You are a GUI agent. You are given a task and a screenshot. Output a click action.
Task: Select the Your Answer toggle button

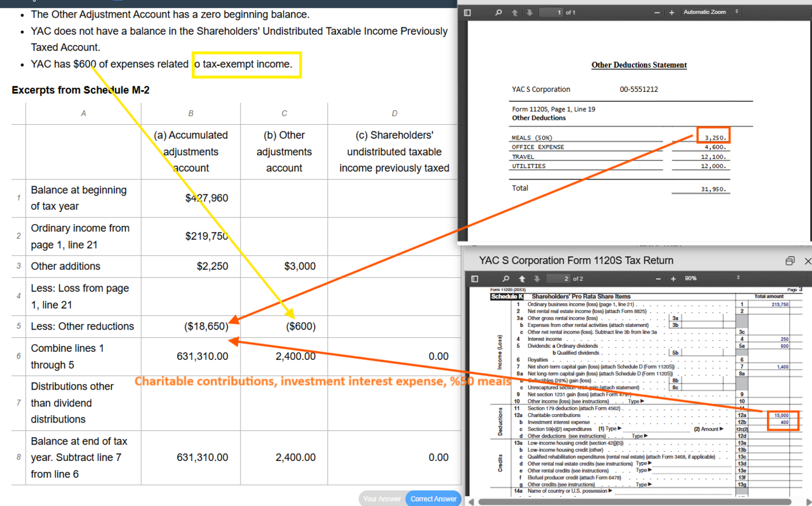click(x=382, y=499)
